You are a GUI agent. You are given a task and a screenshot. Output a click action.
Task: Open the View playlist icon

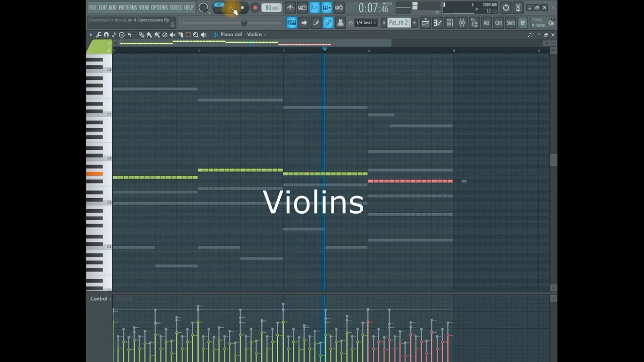426,23
